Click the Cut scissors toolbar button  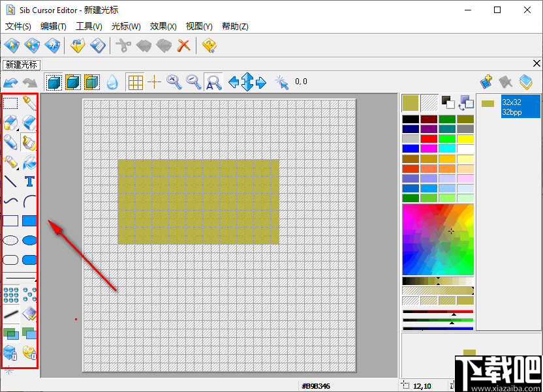click(124, 45)
